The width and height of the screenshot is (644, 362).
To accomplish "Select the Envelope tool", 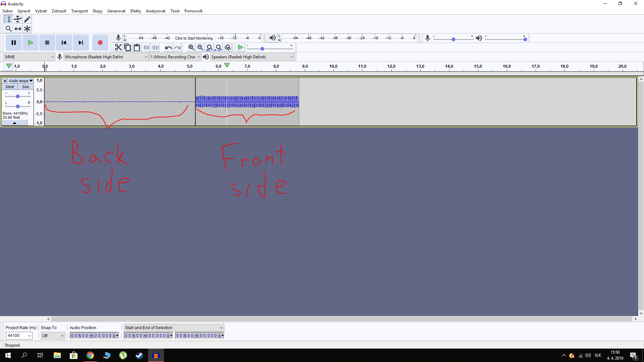I will [x=18, y=19].
